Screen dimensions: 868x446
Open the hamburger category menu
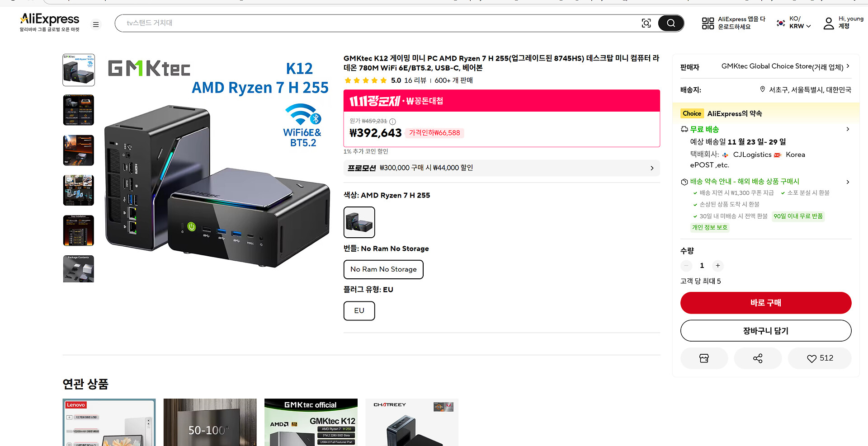coord(96,24)
